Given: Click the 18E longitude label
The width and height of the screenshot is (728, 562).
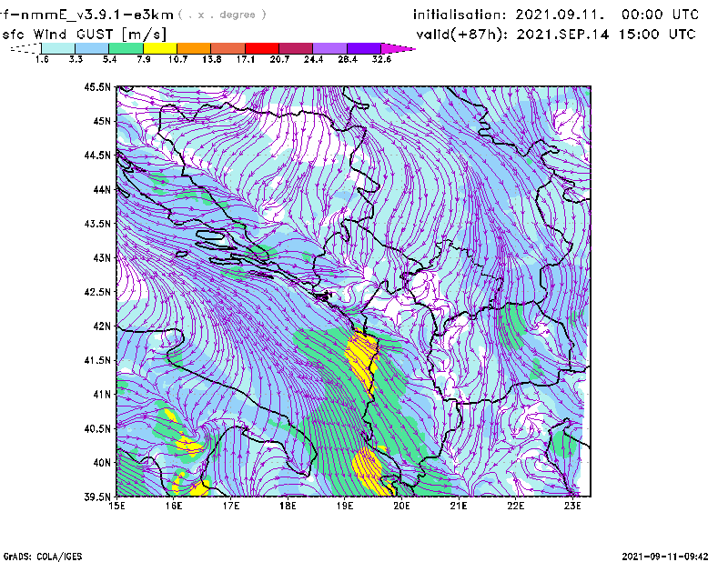Looking at the screenshot, I should click(288, 506).
